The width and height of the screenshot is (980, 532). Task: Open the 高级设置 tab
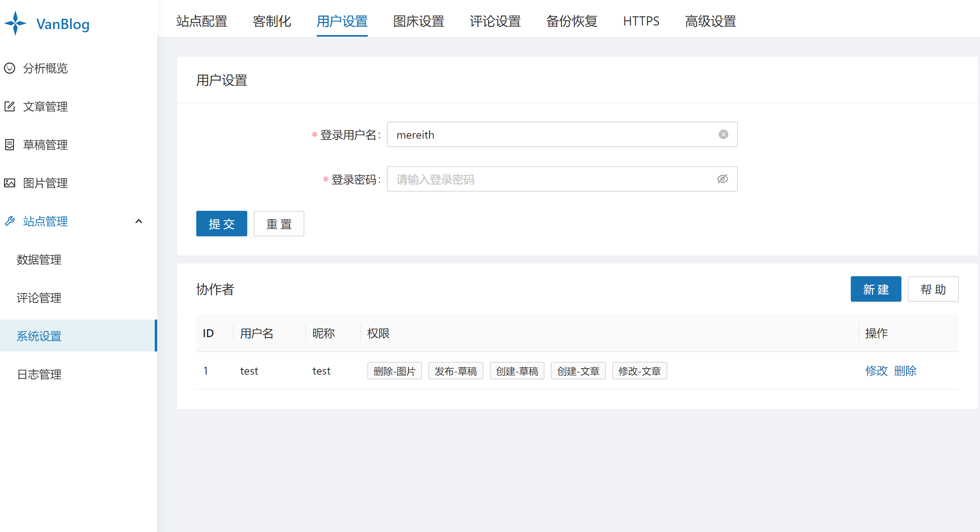coord(711,21)
